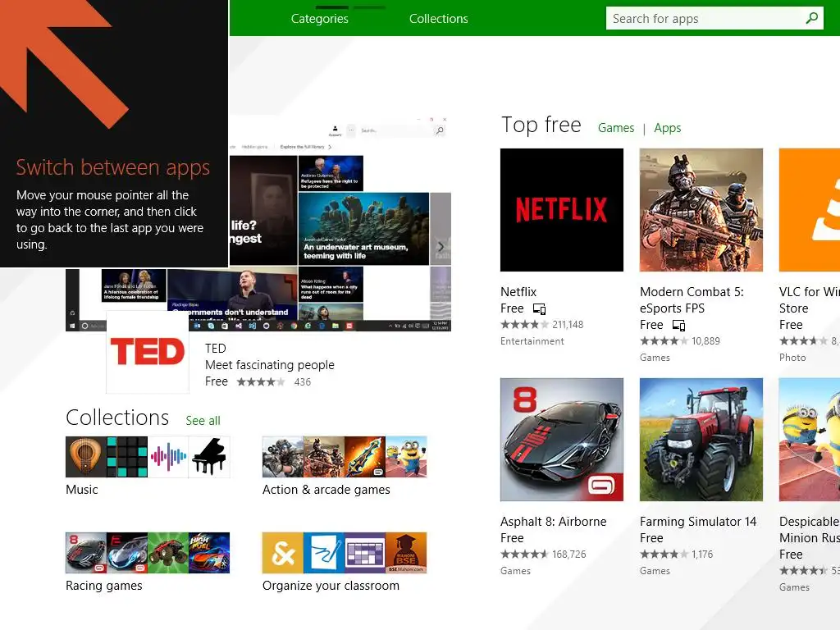Click the Collections section heading
The height and width of the screenshot is (630, 840).
[117, 418]
